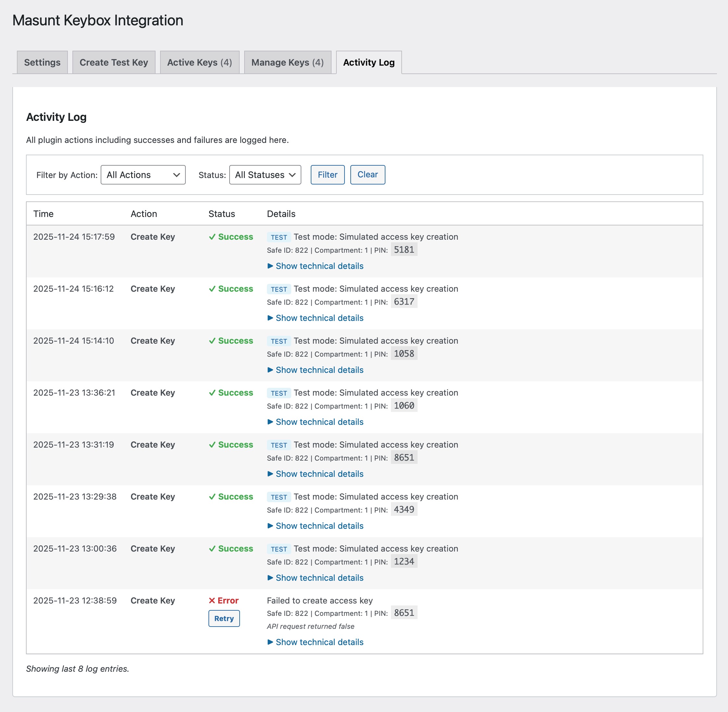Select the Activity Log tab
Viewport: 728px width, 712px height.
(x=369, y=62)
